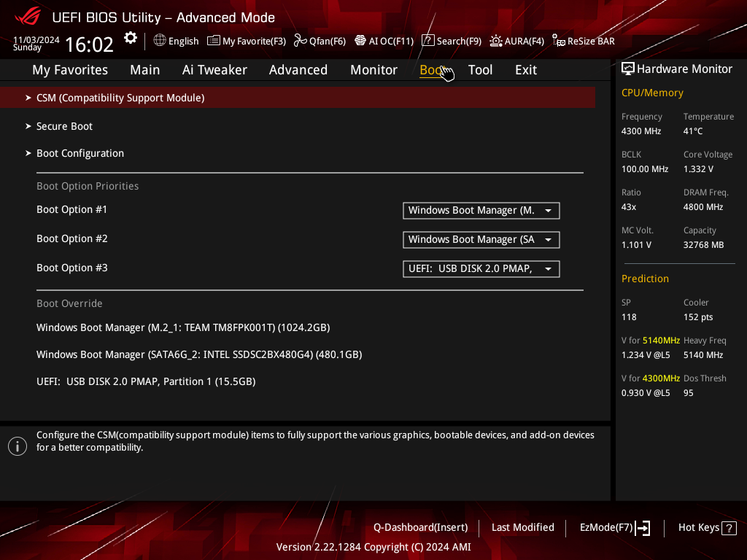The width and height of the screenshot is (747, 560).
Task: Go to the Advanced tab
Action: [298, 70]
